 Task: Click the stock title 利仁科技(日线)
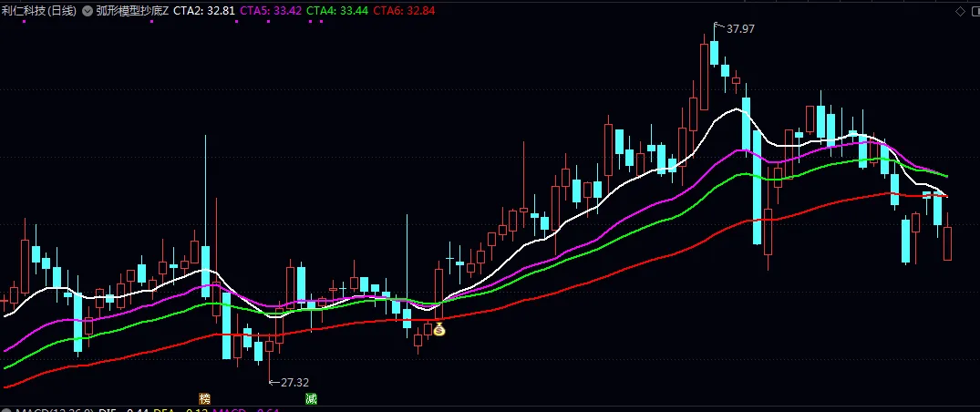[x=39, y=11]
